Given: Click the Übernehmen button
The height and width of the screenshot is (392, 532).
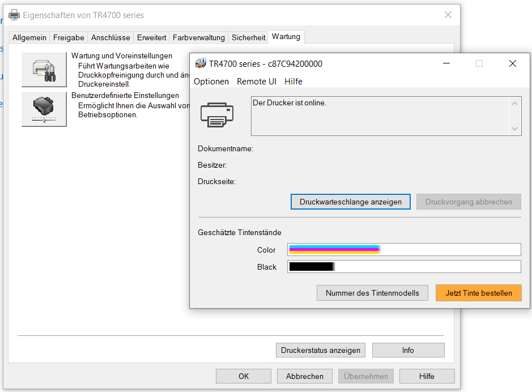Looking at the screenshot, I should (366, 376).
